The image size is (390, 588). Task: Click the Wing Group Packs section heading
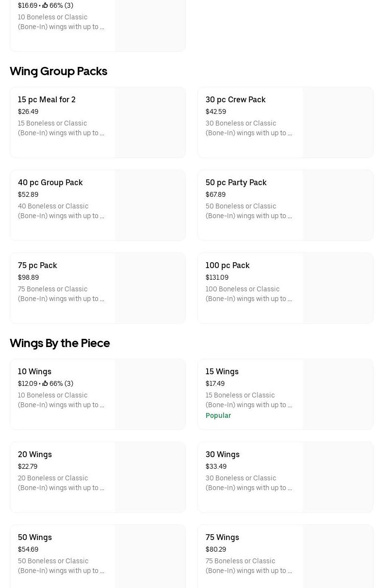(58, 71)
